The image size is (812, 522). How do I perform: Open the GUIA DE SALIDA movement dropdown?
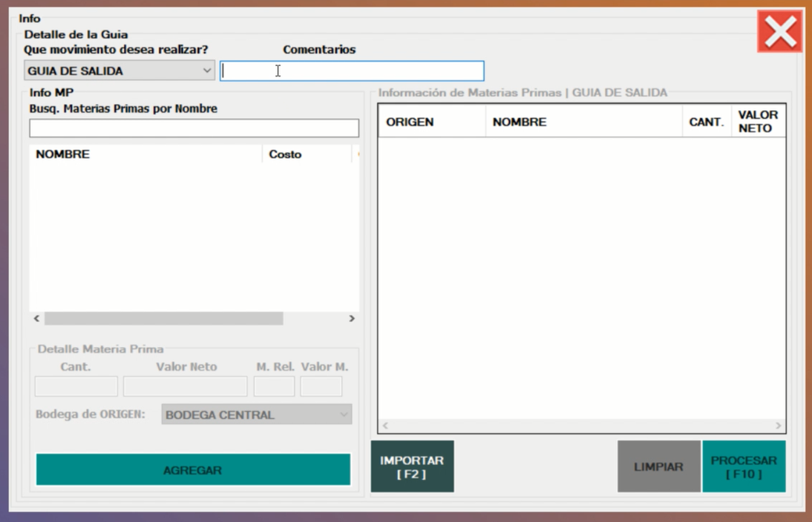coord(119,71)
